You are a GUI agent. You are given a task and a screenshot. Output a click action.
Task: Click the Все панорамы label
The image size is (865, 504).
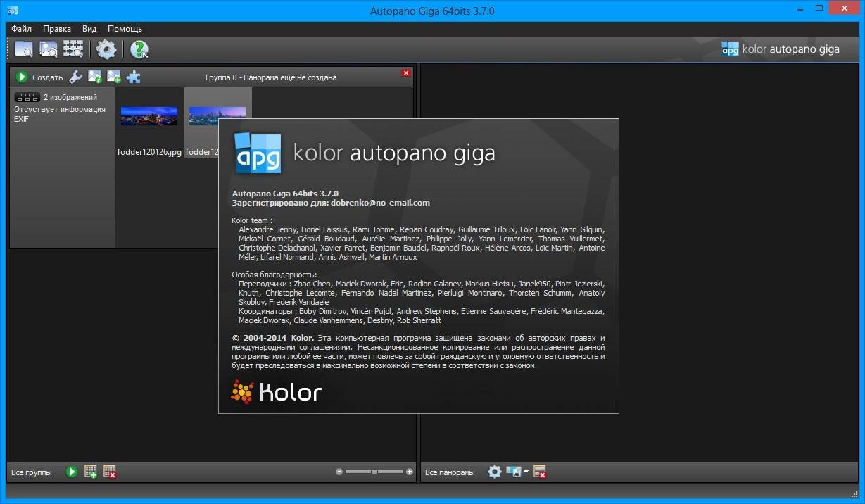(x=450, y=472)
